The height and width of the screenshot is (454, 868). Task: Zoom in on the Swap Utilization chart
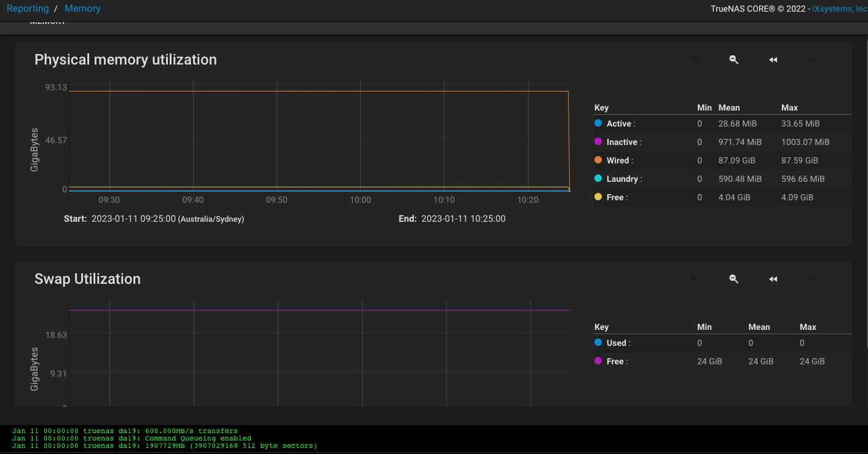coord(695,279)
